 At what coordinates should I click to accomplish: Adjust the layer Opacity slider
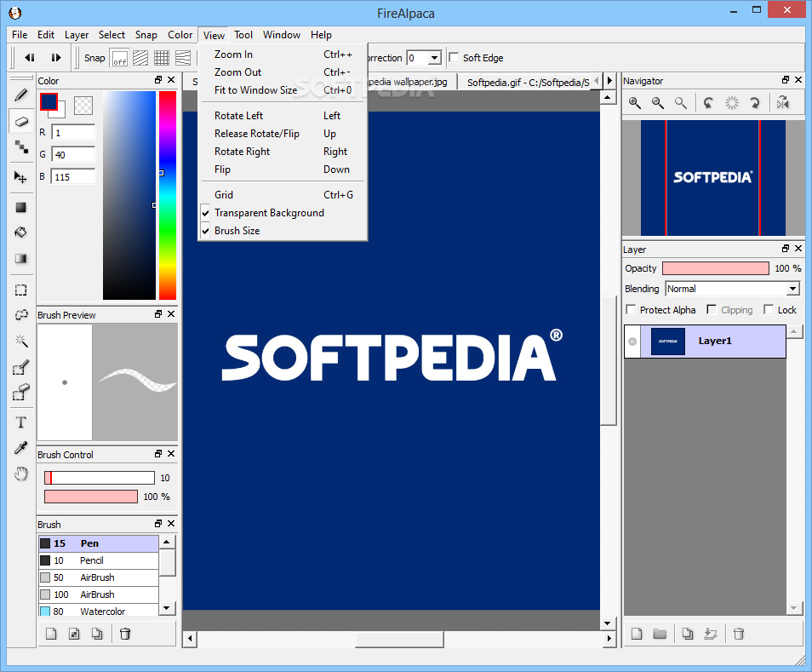coord(716,268)
